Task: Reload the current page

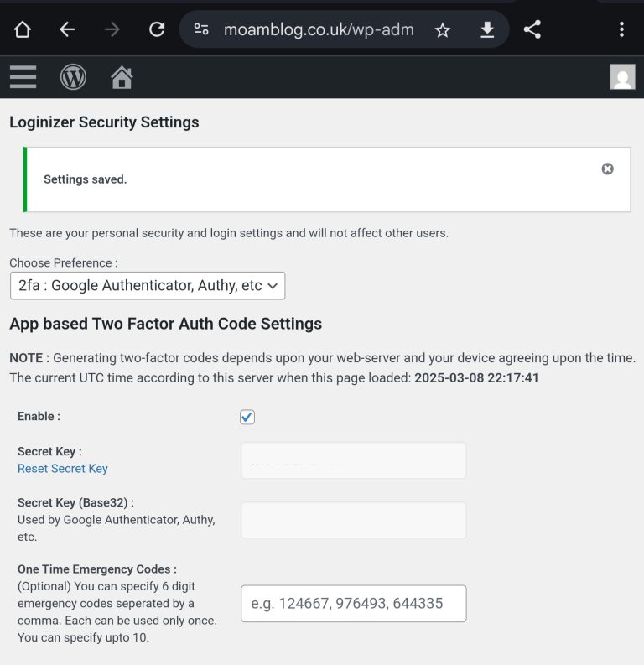Action: [157, 30]
